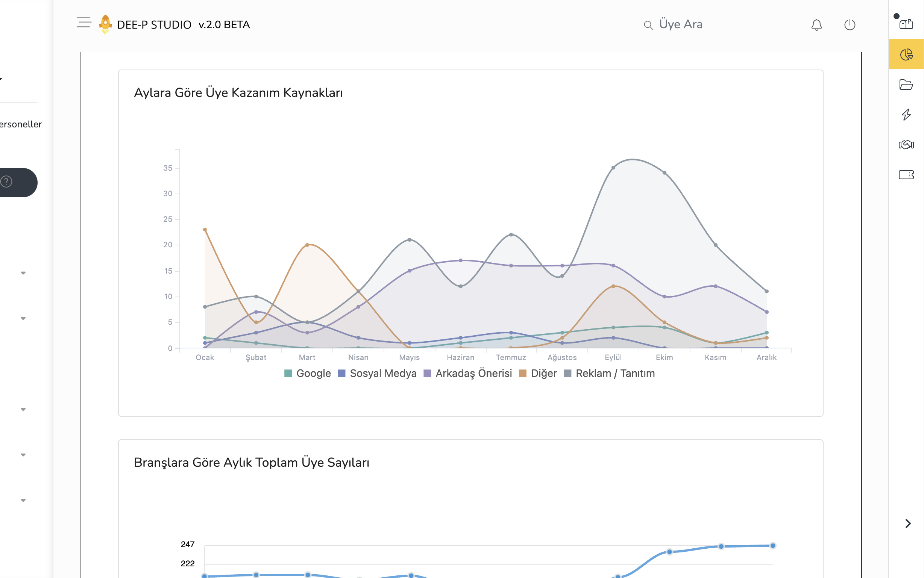Open the personeller menu item

pyautogui.click(x=21, y=124)
